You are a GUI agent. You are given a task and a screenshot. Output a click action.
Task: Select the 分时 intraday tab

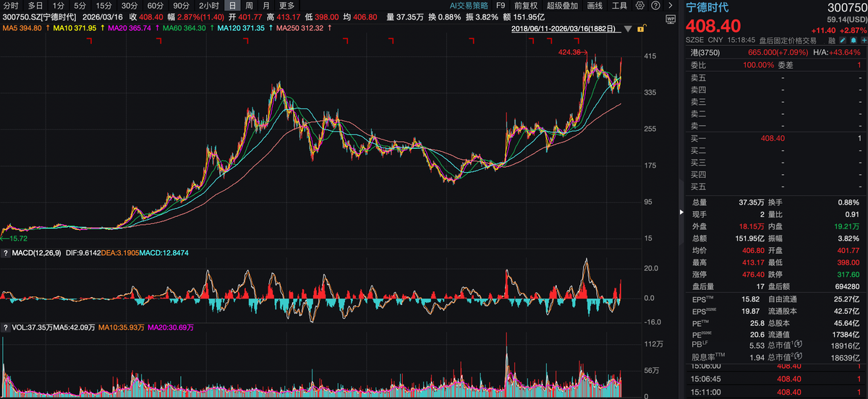(x=11, y=6)
